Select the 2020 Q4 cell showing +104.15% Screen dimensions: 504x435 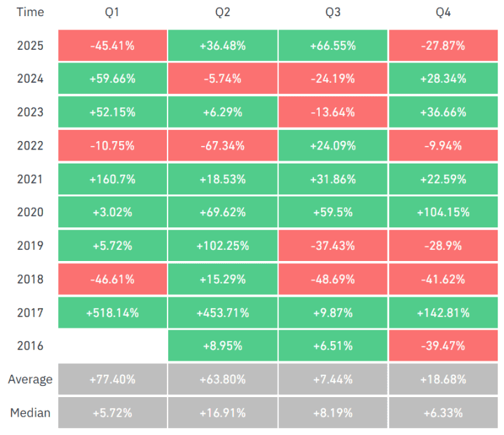coord(445,212)
